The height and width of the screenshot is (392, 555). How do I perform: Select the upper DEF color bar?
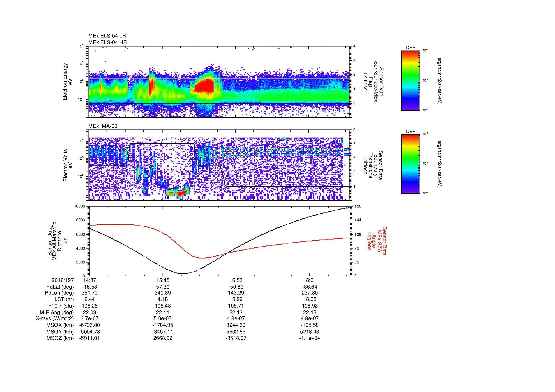[x=410, y=80]
